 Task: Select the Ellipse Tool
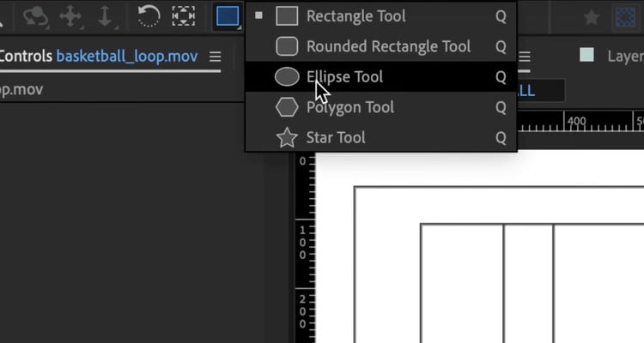[x=380, y=76]
